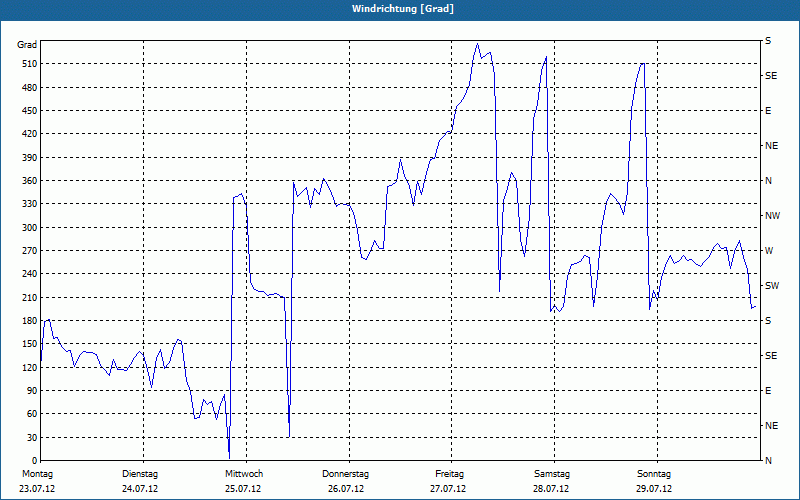Image resolution: width=800 pixels, height=500 pixels.
Task: Select the "Grad" unit label on the y-axis
Action: pyautogui.click(x=27, y=45)
